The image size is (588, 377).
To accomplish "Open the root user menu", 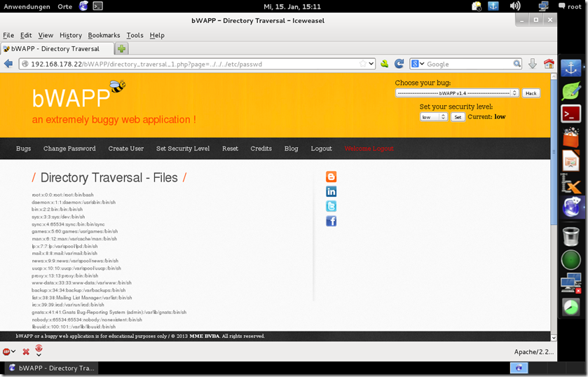I will click(x=570, y=6).
